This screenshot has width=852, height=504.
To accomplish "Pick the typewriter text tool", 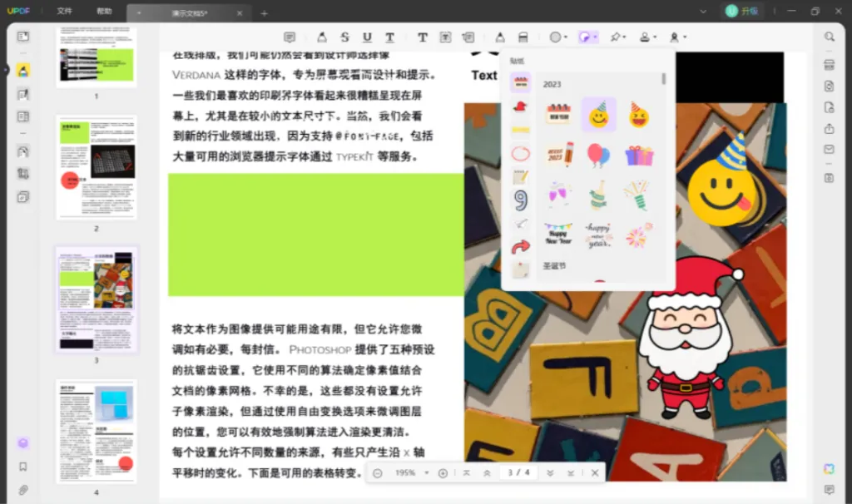I will coord(422,37).
